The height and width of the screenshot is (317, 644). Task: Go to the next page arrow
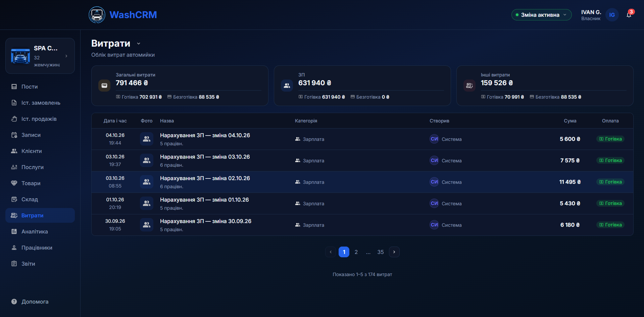tap(394, 252)
